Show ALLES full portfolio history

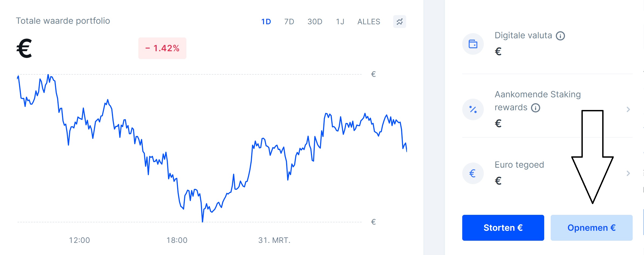[x=369, y=22]
